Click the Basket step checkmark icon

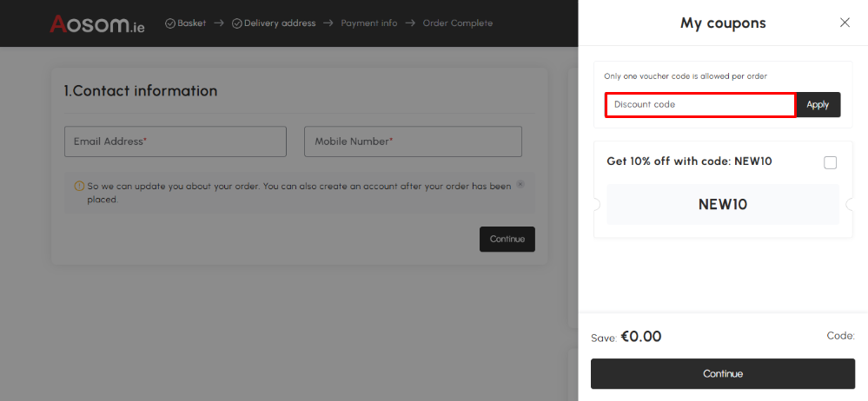point(170,23)
